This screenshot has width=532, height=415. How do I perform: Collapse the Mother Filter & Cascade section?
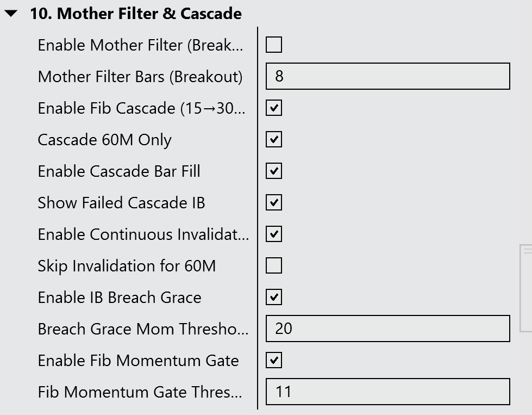click(x=11, y=14)
